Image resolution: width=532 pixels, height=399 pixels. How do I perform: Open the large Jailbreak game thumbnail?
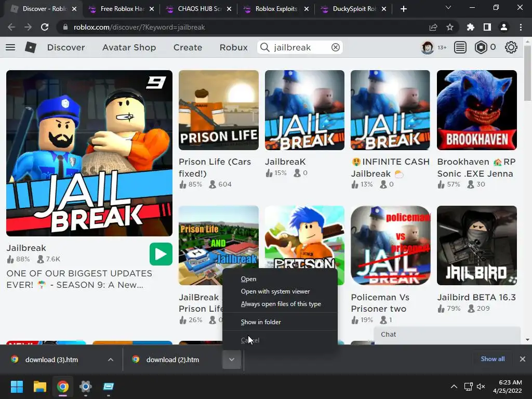(x=89, y=153)
